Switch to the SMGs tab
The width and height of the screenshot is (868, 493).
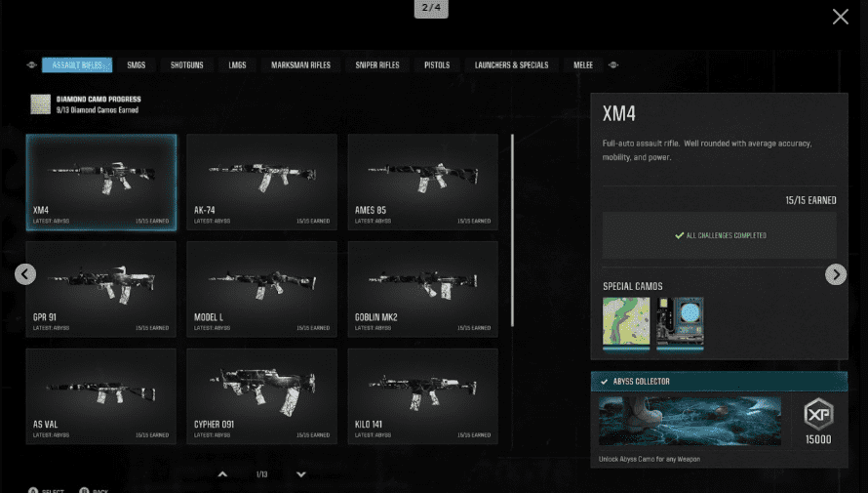(136, 65)
